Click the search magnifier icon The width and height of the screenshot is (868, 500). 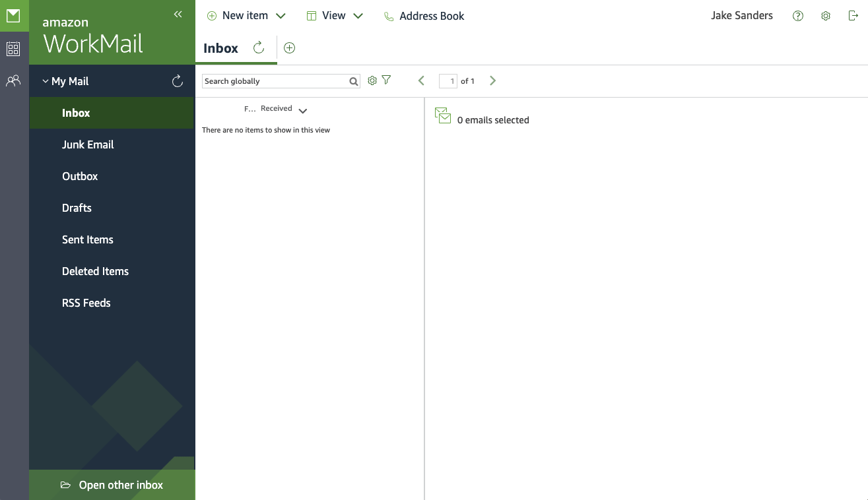354,81
